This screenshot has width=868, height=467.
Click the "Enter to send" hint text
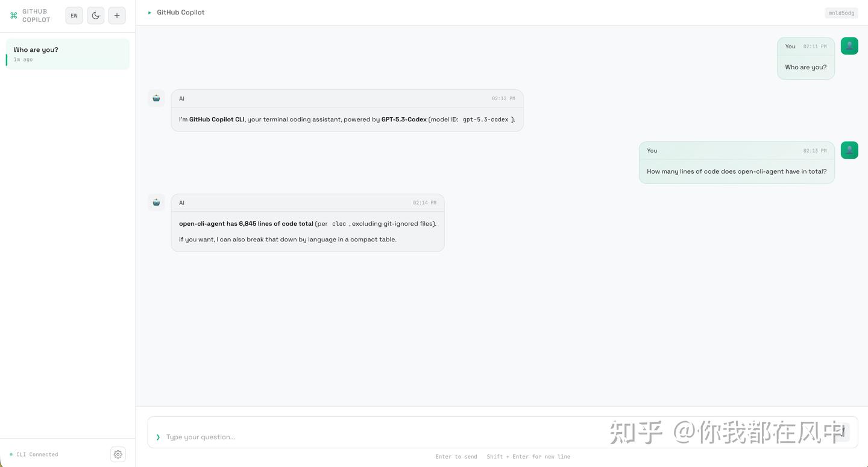click(x=456, y=457)
